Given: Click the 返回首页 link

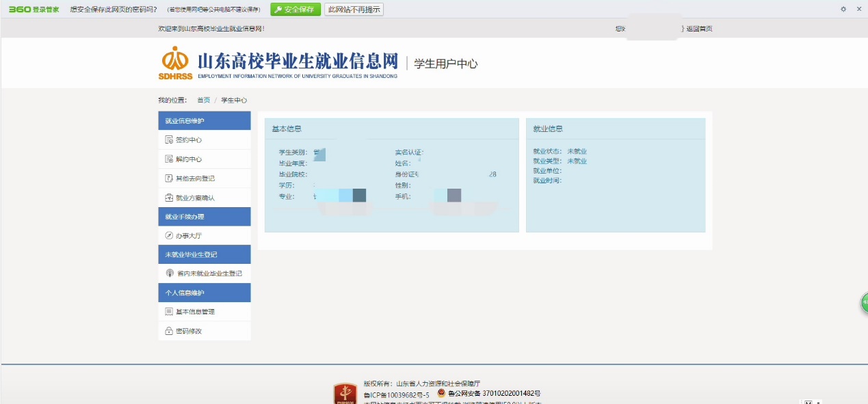Looking at the screenshot, I should [699, 29].
